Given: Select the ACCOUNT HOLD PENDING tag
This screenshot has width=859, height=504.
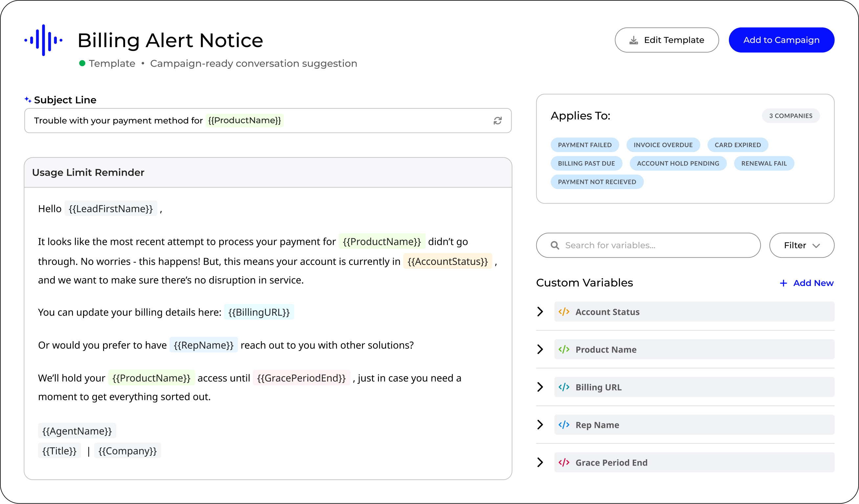Looking at the screenshot, I should click(678, 163).
